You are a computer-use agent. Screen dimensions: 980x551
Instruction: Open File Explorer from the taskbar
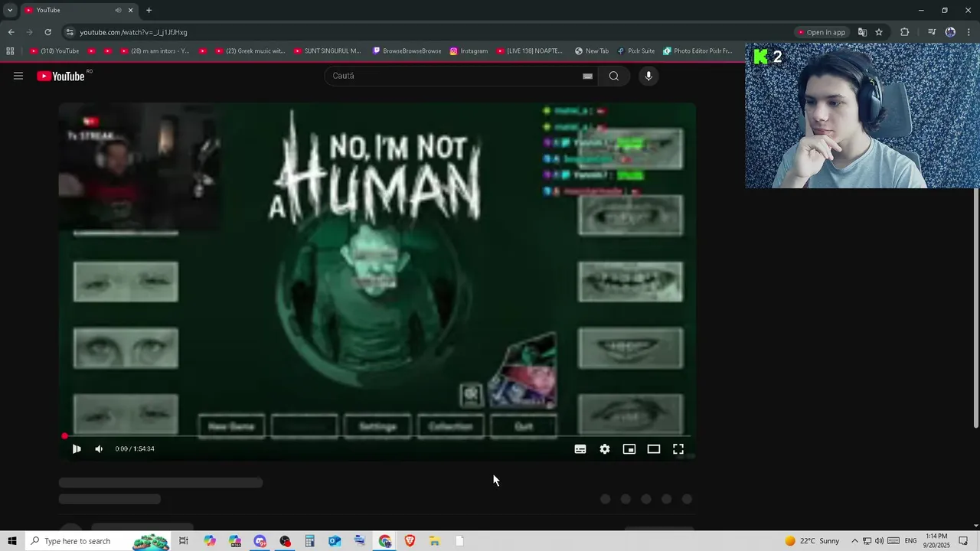434,541
